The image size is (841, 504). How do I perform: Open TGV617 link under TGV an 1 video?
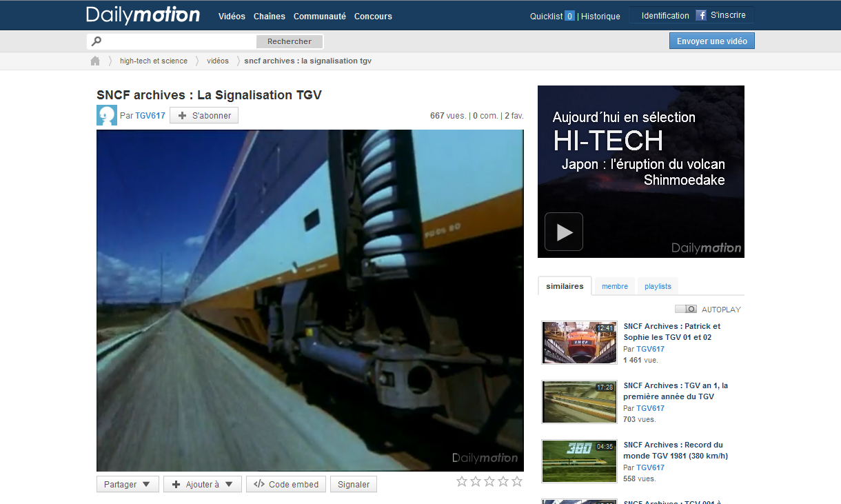click(x=650, y=408)
